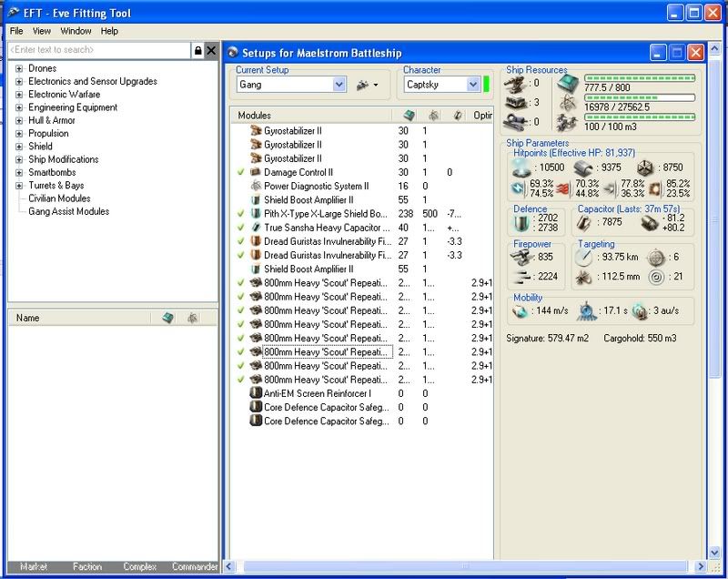Switch to the Faction tab
728x579 pixels.
(x=86, y=566)
